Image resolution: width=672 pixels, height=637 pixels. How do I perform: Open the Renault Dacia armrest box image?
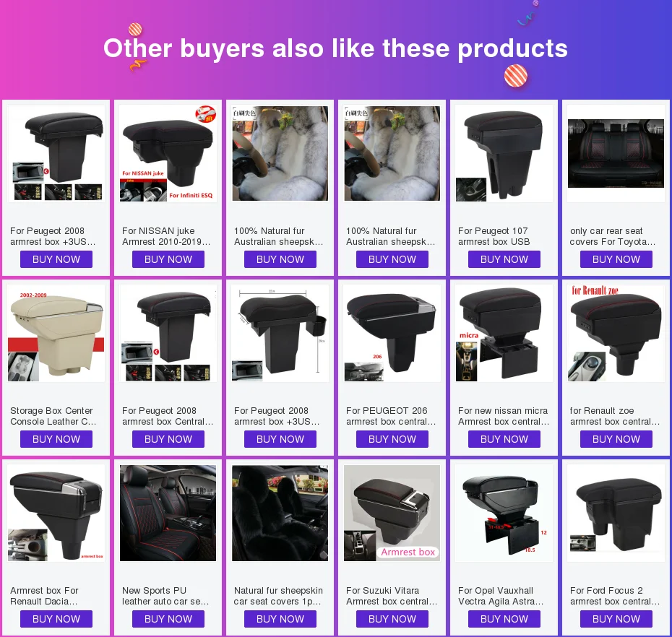pyautogui.click(x=56, y=513)
